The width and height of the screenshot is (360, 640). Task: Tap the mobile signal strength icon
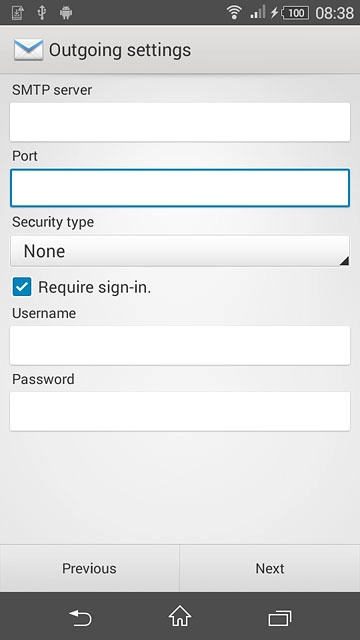[258, 12]
